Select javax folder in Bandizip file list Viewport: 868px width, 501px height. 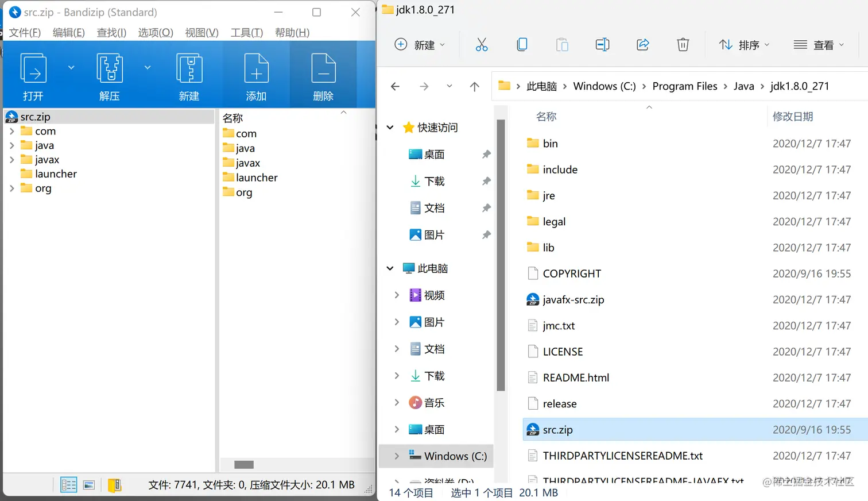(242, 163)
